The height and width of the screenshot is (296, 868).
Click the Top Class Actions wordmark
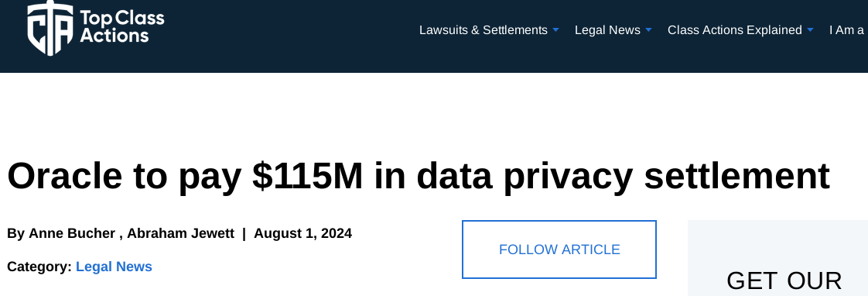click(122, 26)
